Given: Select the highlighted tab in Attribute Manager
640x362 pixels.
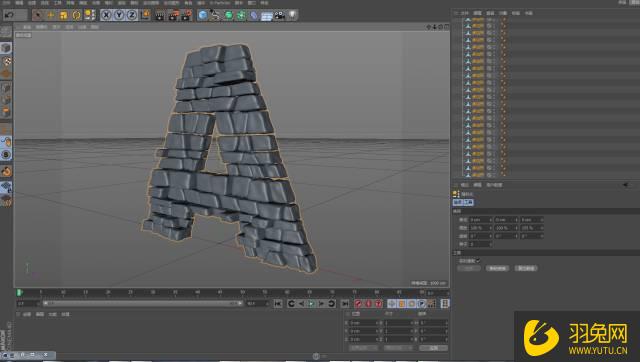Looking at the screenshot, I should (463, 202).
